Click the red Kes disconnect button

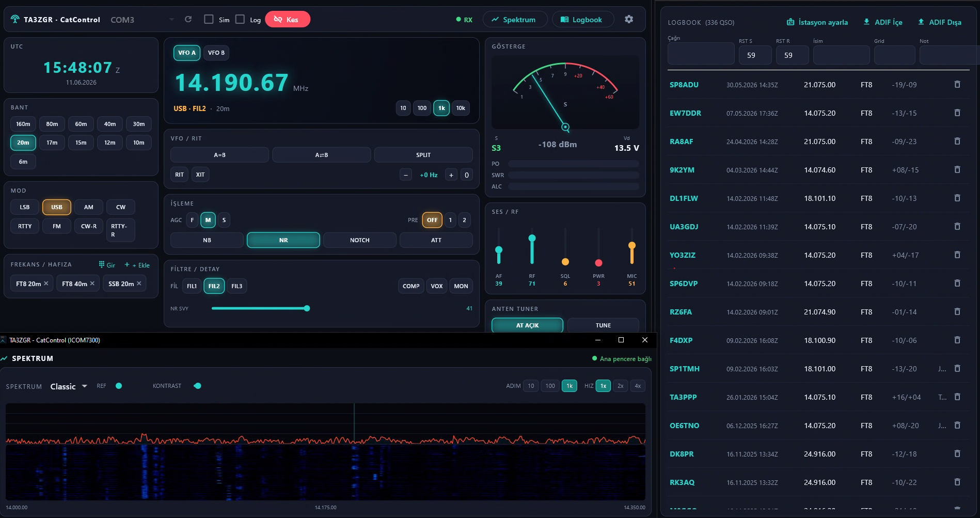288,20
